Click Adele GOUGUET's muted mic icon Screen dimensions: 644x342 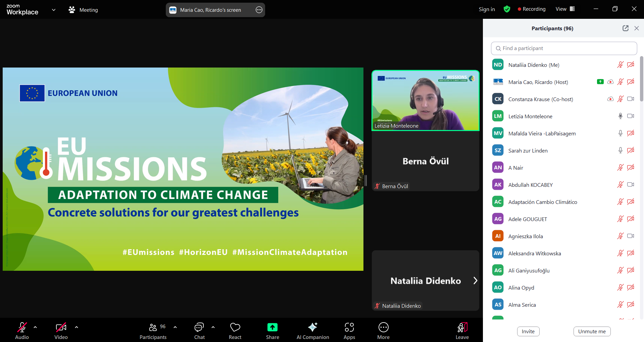pos(620,219)
